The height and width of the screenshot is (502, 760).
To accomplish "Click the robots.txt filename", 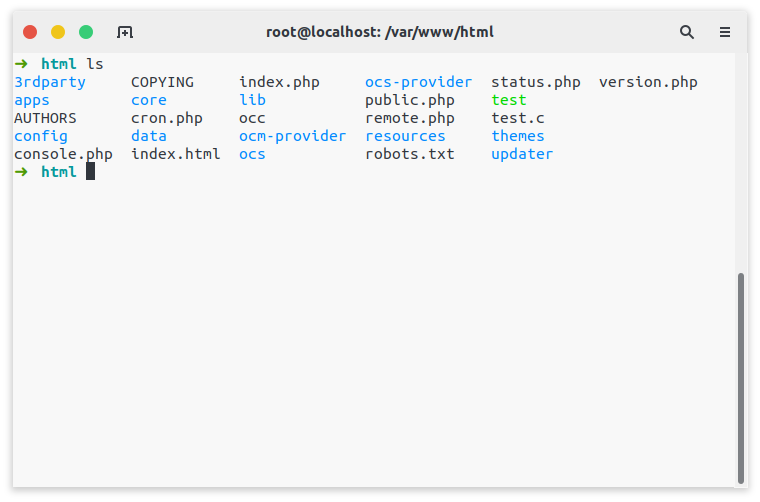I will click(x=410, y=154).
